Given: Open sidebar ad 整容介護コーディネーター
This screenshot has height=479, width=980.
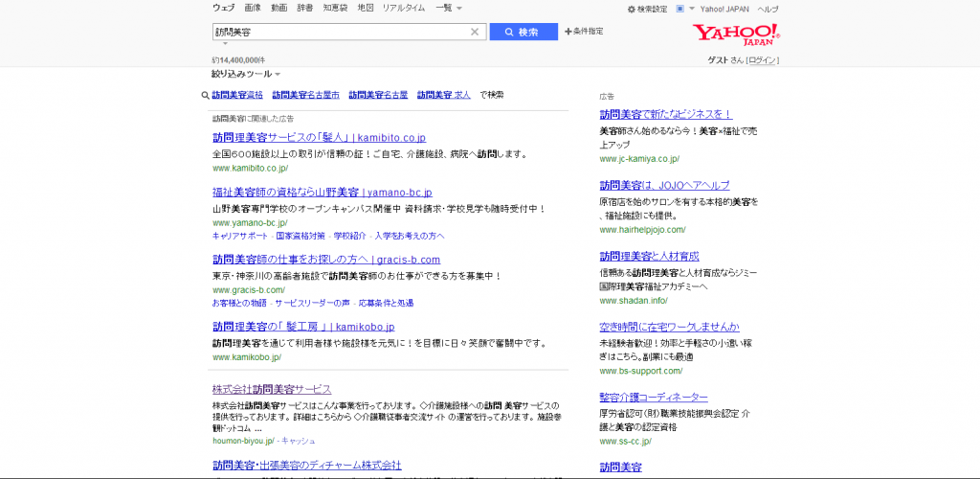Looking at the screenshot, I should point(654,398).
